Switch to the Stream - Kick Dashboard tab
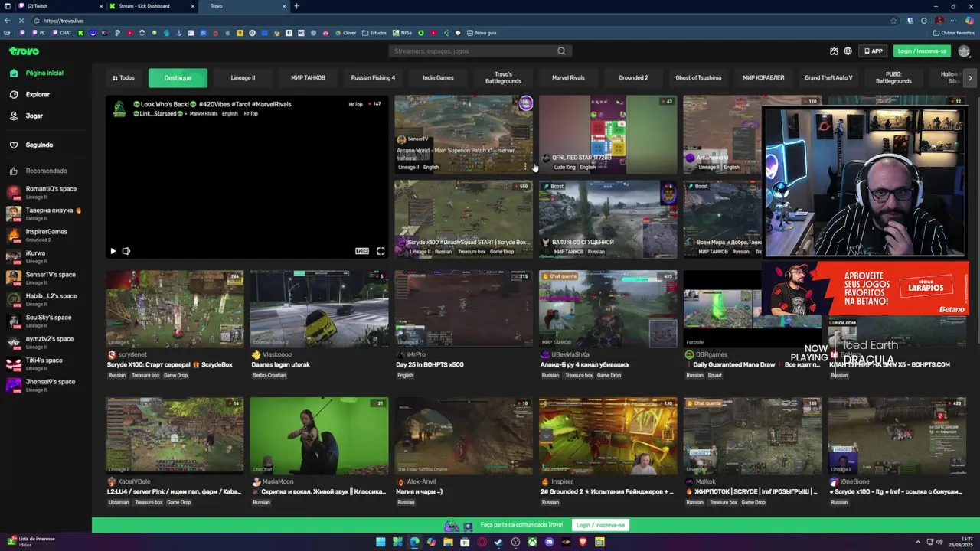The height and width of the screenshot is (551, 980). (x=151, y=6)
